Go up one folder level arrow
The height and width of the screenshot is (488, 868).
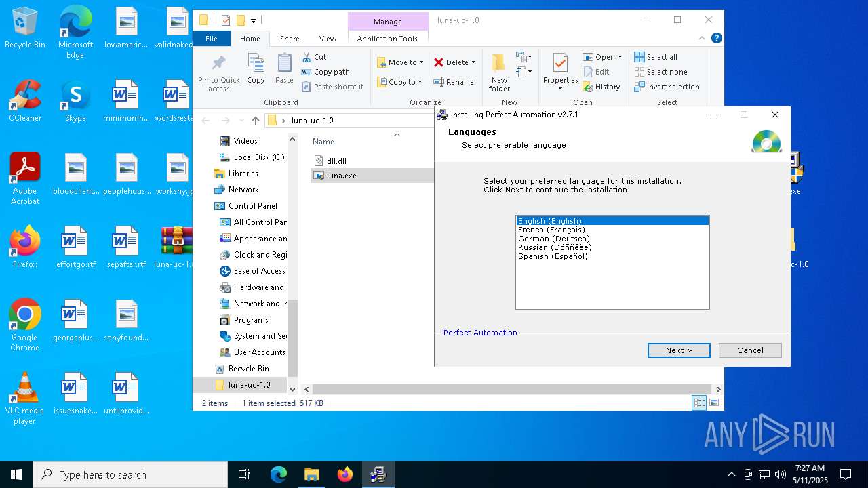pyautogui.click(x=255, y=121)
